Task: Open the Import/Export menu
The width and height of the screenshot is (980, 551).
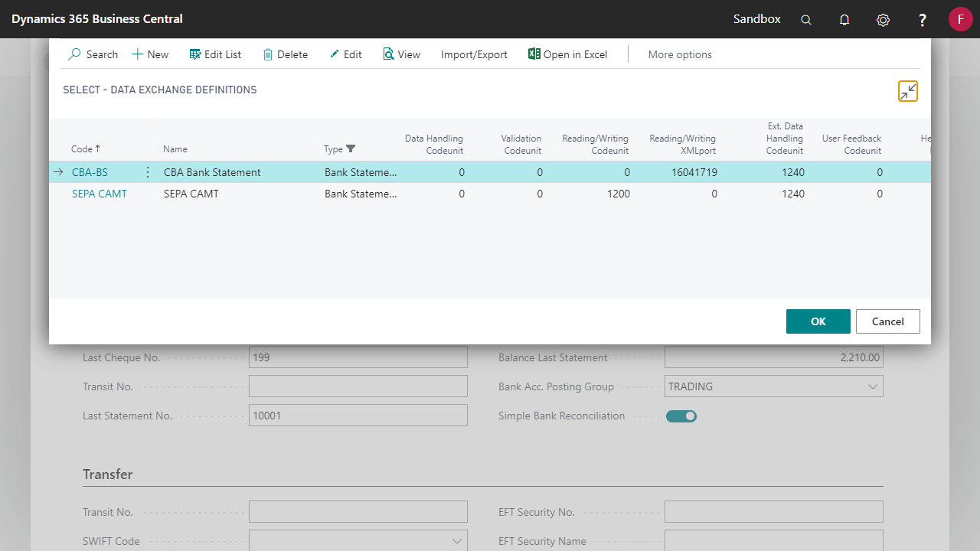Action: click(474, 54)
